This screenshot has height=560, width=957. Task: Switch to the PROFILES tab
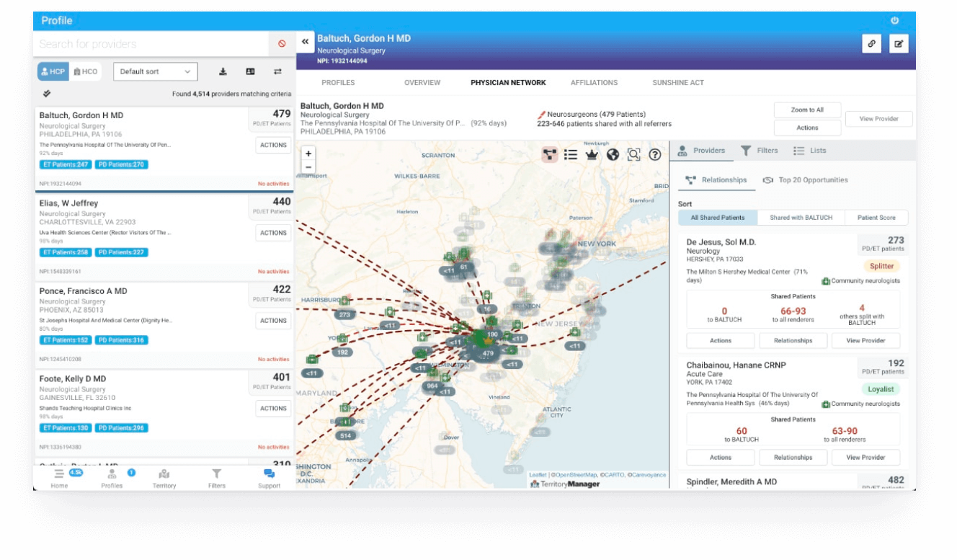338,83
